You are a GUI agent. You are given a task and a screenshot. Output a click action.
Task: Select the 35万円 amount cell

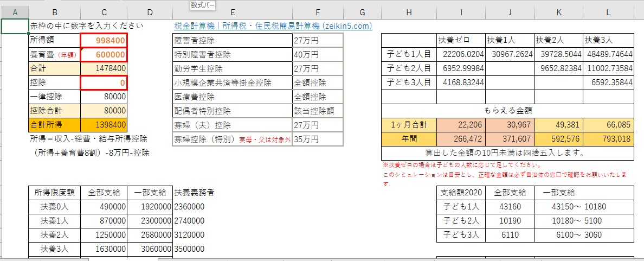coord(318,139)
